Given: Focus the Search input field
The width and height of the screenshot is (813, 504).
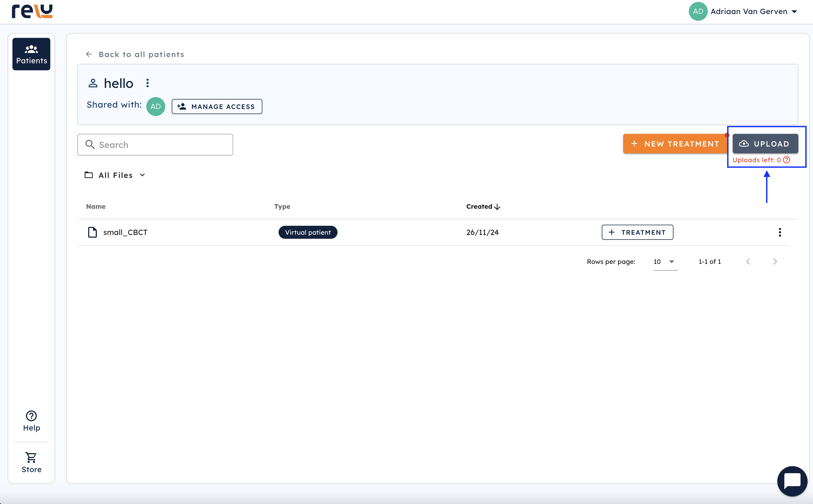Looking at the screenshot, I should pos(155,145).
